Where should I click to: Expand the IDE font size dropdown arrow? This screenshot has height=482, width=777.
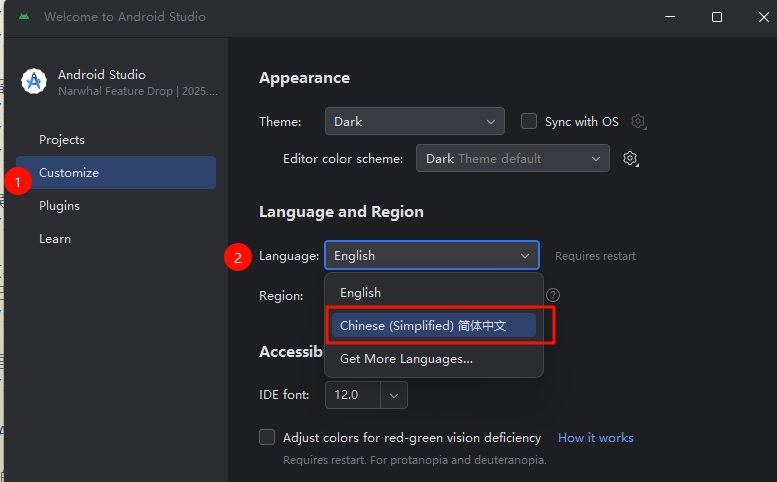pos(394,395)
